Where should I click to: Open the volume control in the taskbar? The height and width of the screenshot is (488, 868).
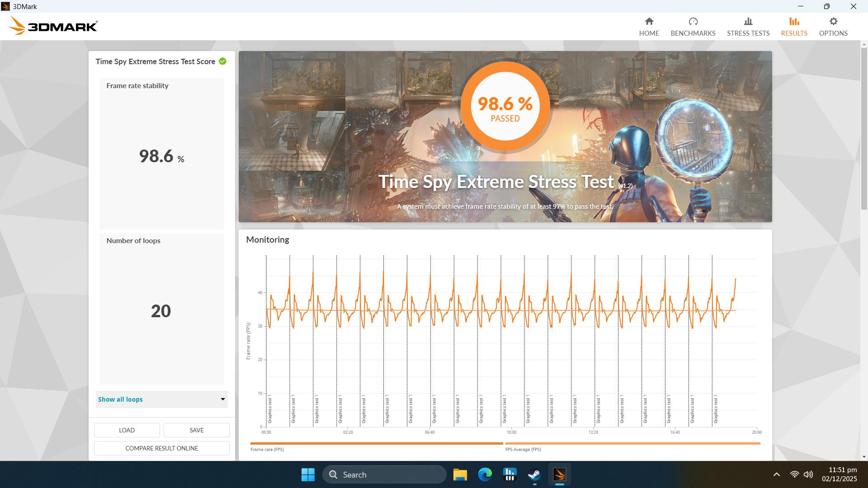807,474
